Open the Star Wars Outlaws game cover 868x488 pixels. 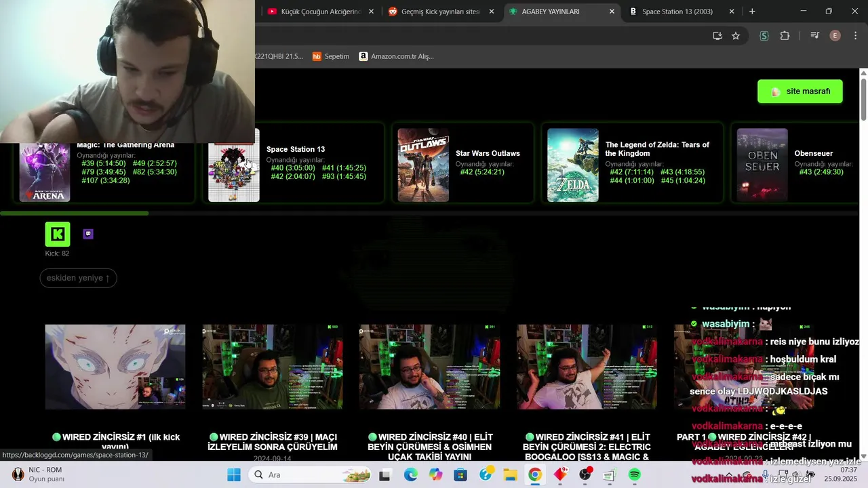423,165
